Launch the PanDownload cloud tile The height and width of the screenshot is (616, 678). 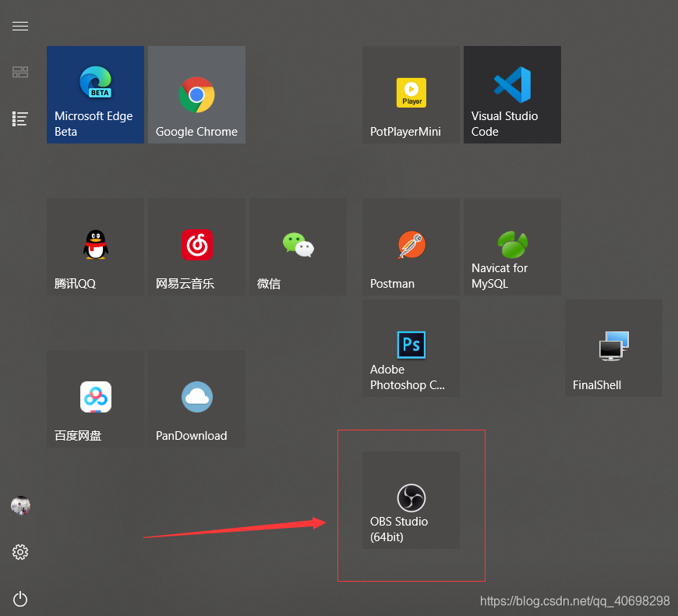[196, 399]
